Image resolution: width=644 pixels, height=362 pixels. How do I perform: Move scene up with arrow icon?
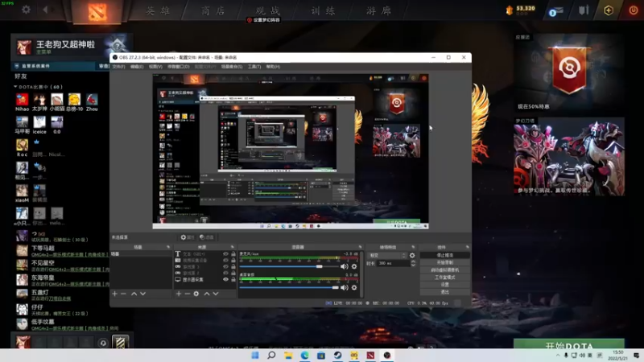pos(134,294)
